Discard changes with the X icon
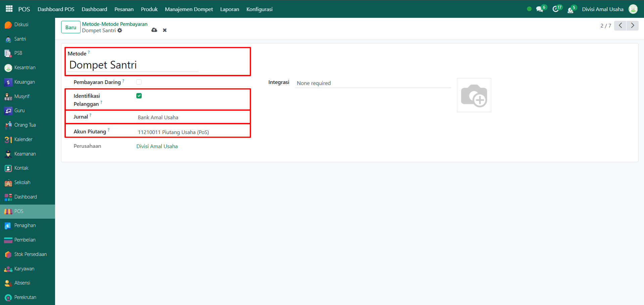Image resolution: width=644 pixels, height=305 pixels. tap(165, 30)
